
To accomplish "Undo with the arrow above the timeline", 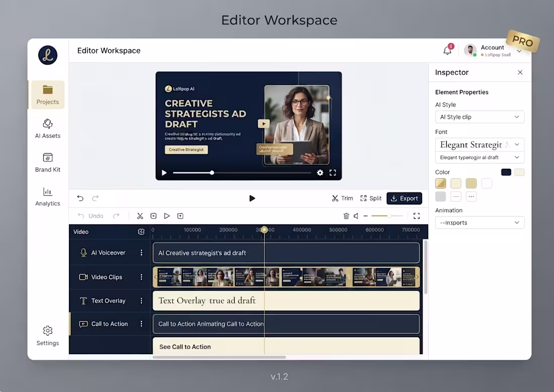I will point(81,199).
